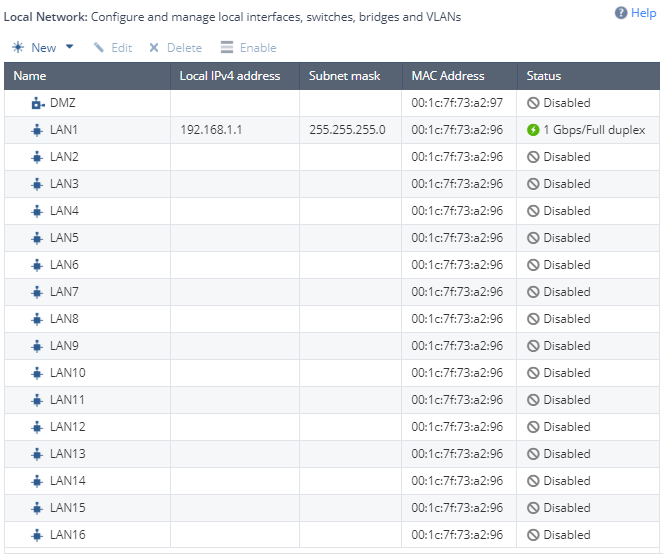Image resolution: width=665 pixels, height=557 pixels.
Task: Click the DMZ Disabled status icon
Action: [533, 103]
